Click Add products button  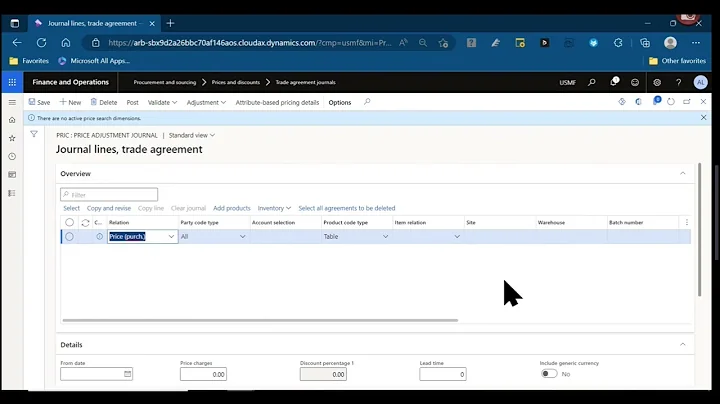click(x=232, y=208)
